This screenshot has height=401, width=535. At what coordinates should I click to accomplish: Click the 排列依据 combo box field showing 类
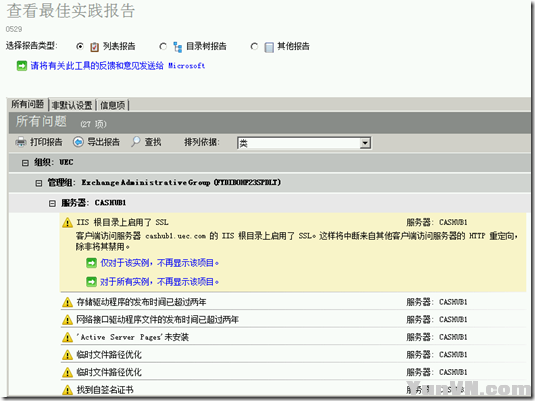[304, 143]
